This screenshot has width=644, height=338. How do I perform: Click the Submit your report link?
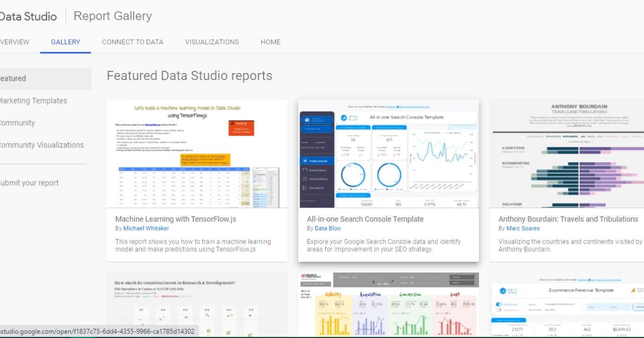click(30, 182)
